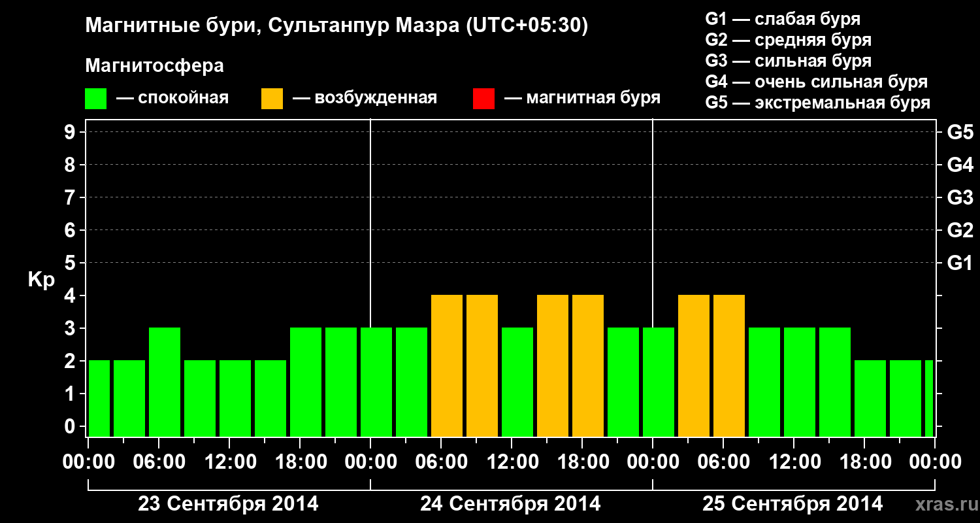Click the date label '24 Сентября 2014'
This screenshot has height=523, width=980.
510,504
